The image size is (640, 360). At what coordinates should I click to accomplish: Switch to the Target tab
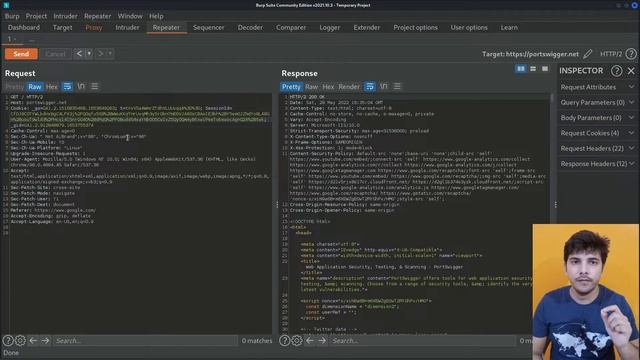coord(62,27)
